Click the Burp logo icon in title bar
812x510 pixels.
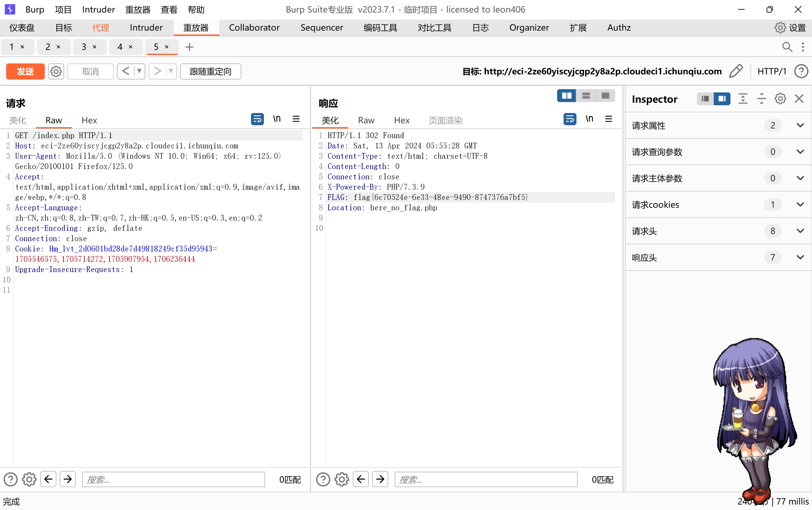point(10,9)
